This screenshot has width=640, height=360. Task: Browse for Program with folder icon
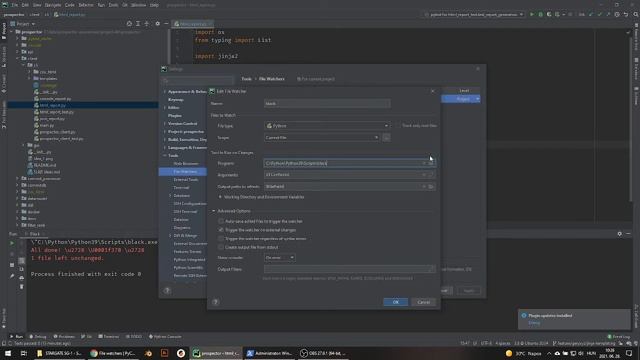coord(431,163)
